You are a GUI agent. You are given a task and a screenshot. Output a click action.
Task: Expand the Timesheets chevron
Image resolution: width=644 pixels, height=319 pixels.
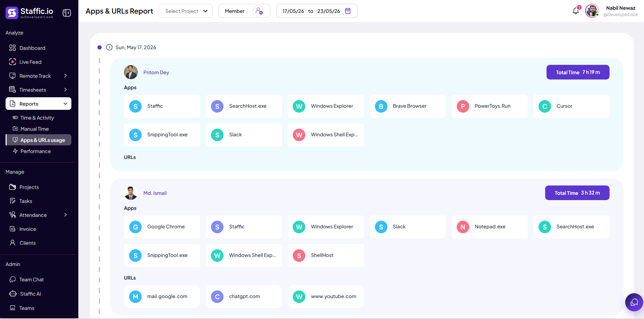tap(65, 90)
